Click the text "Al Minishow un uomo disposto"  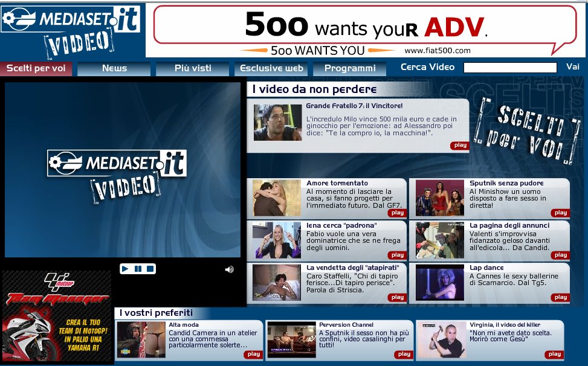pos(508,198)
